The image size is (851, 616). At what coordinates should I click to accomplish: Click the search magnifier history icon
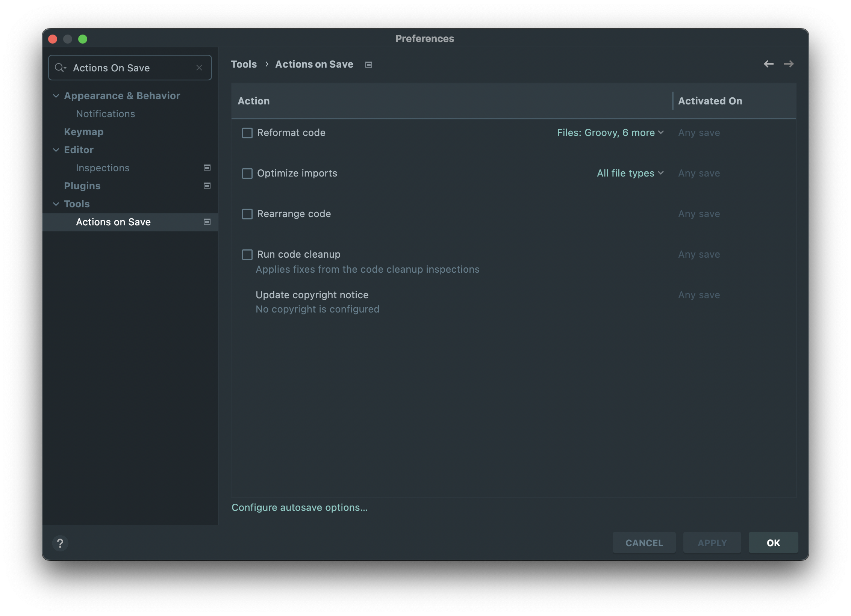60,68
